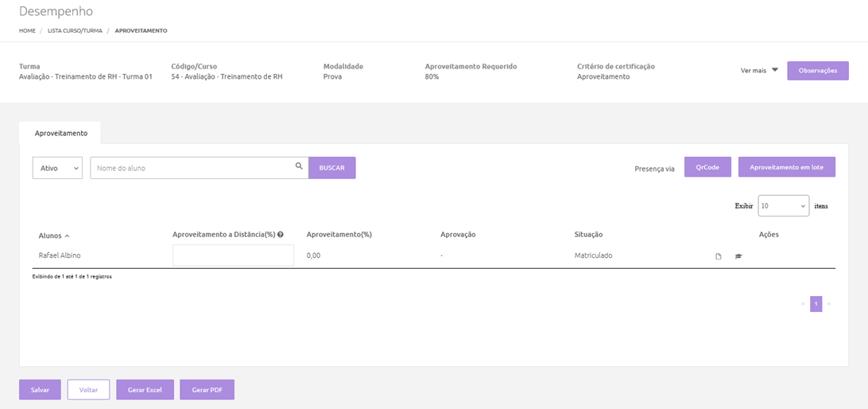
Task: Open the Exibir items-per-page dropdown
Action: pos(783,206)
